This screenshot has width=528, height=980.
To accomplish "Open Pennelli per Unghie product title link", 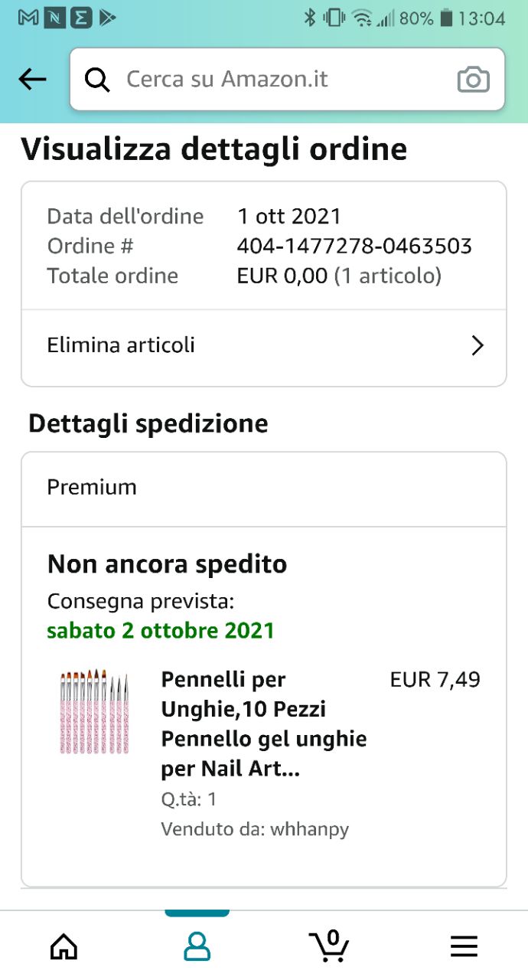I will [x=264, y=724].
